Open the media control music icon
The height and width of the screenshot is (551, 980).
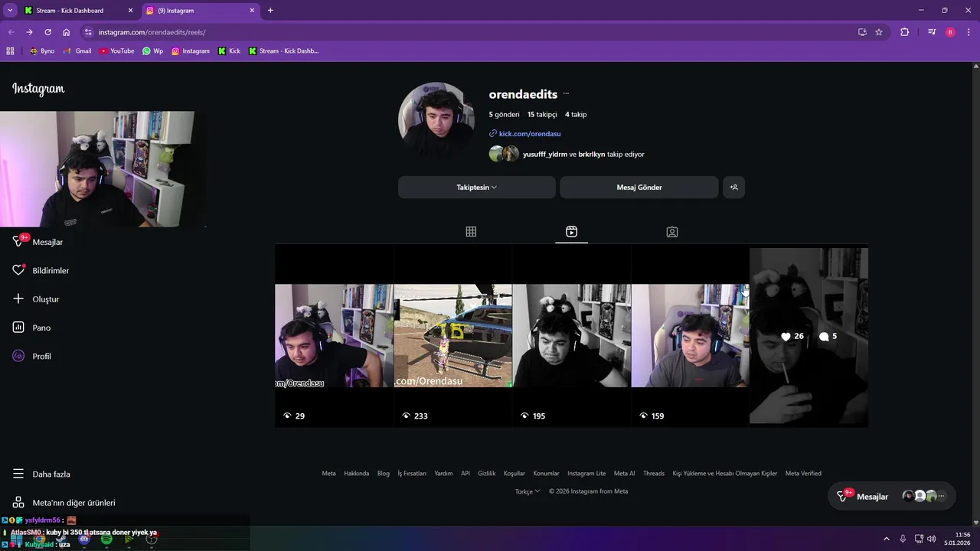coord(932,32)
